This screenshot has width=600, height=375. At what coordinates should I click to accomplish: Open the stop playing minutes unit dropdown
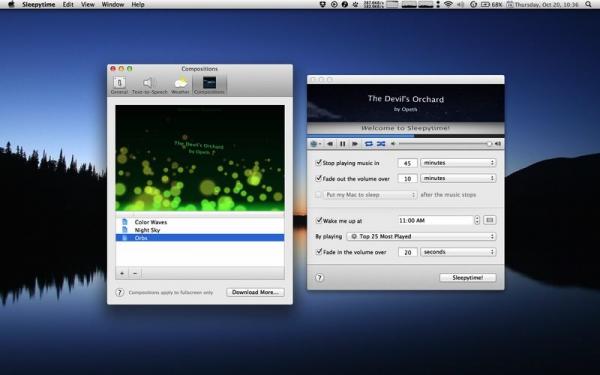(458, 163)
